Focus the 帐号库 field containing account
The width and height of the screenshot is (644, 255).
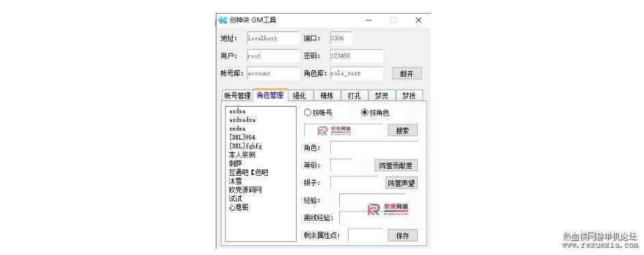(x=273, y=74)
